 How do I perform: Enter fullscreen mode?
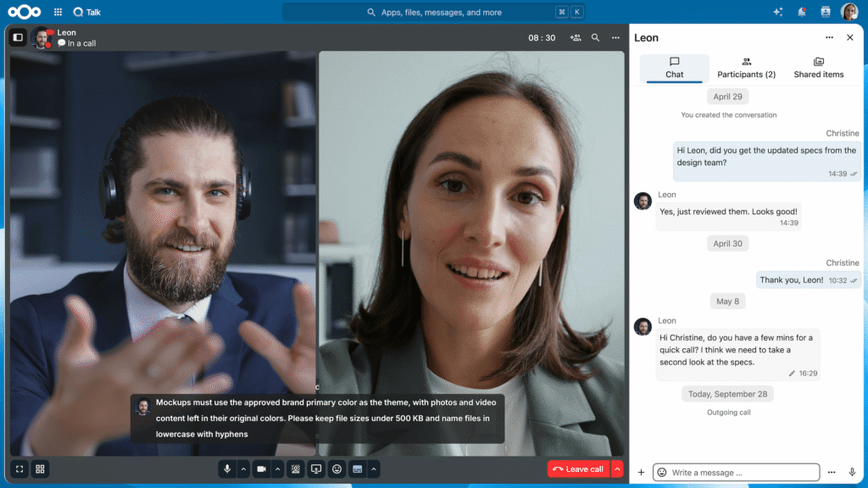click(x=19, y=469)
